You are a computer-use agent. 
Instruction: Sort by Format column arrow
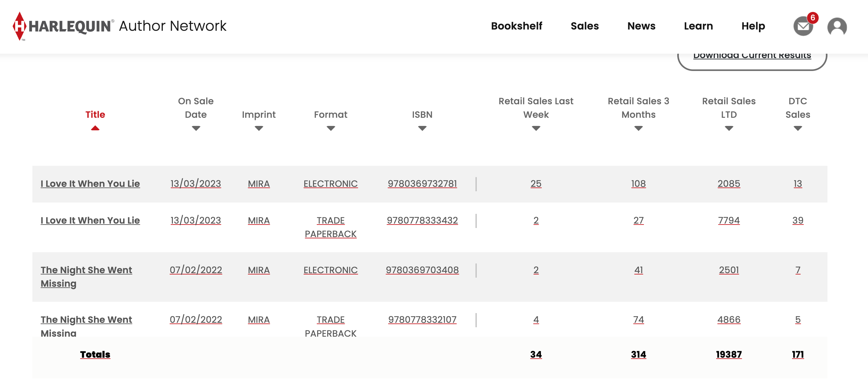[x=331, y=128]
